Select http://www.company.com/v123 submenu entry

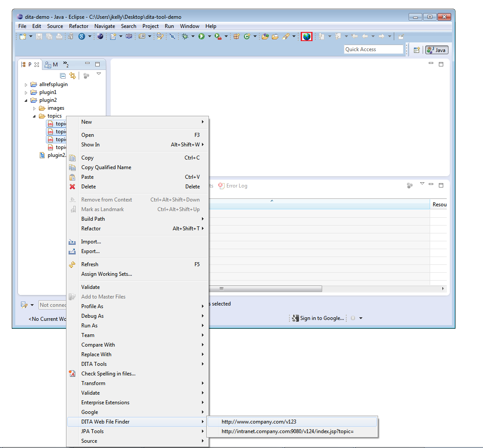[x=292, y=421]
